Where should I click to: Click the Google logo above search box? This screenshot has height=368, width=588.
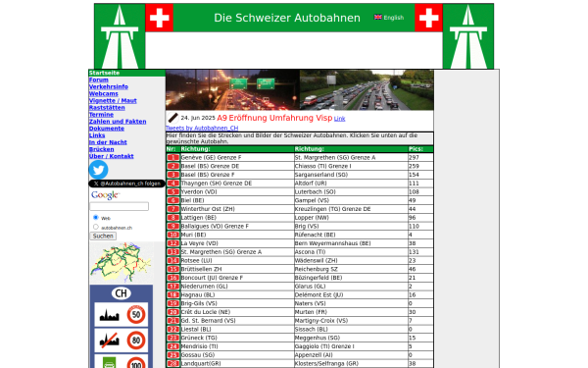[106, 195]
